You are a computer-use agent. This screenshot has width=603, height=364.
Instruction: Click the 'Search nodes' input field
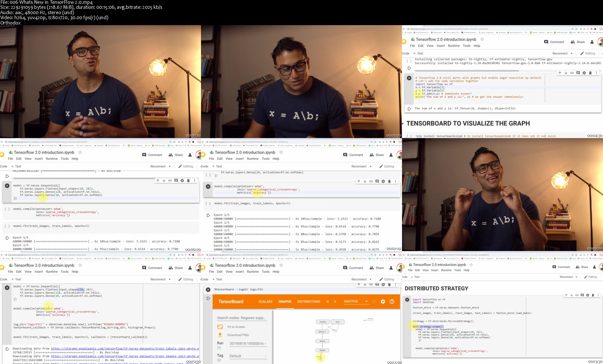[x=241, y=318]
